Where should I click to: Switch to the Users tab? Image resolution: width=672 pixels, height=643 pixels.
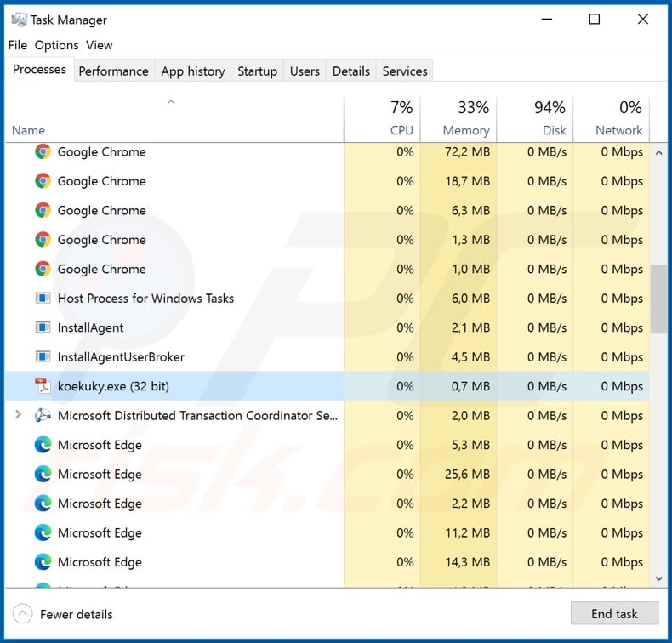point(305,71)
